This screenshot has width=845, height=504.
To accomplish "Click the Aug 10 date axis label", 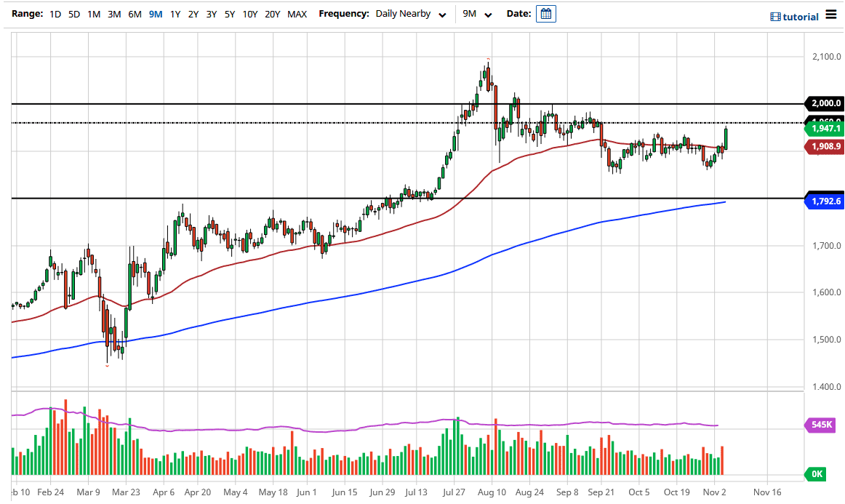I will point(492,492).
